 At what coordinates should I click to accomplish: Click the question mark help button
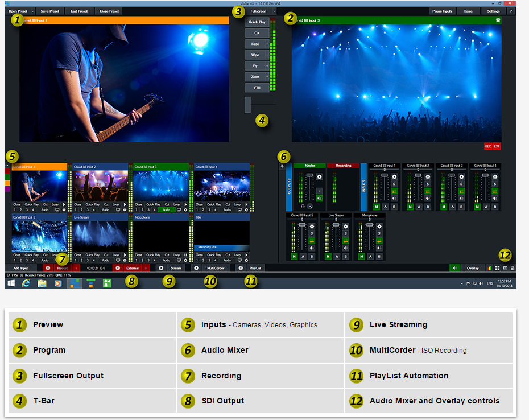(x=511, y=11)
